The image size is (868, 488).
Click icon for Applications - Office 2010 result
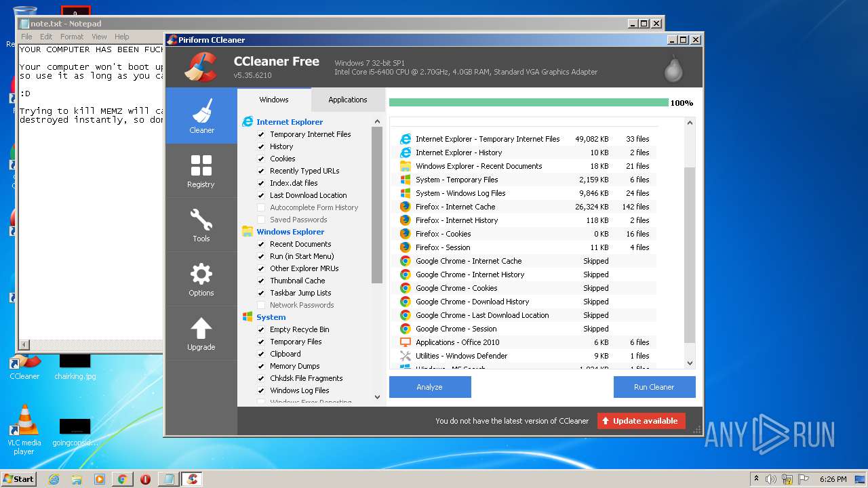[406, 342]
